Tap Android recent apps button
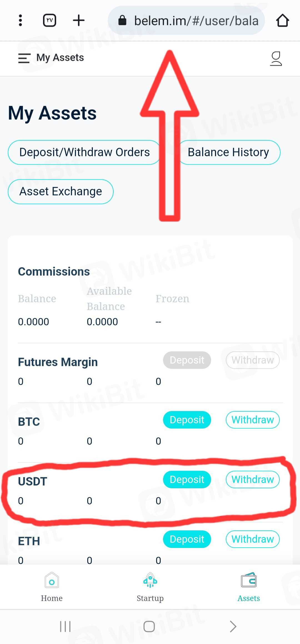This screenshot has height=644, width=300. (66, 627)
